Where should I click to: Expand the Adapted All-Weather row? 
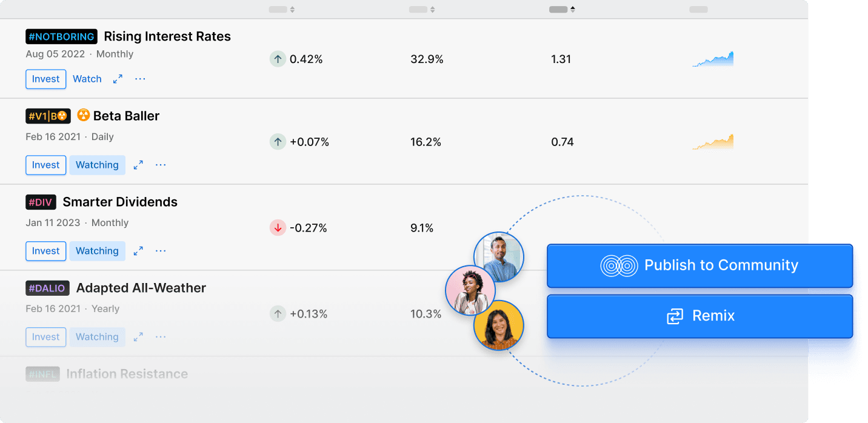(x=138, y=337)
